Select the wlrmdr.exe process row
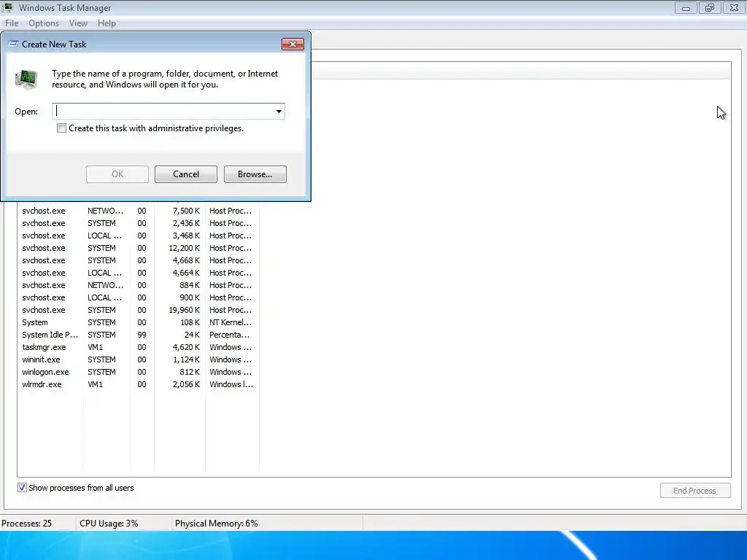 click(x=138, y=384)
